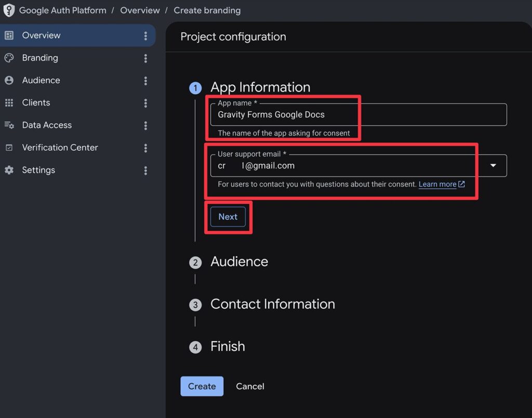Click the Branding palette icon
The height and width of the screenshot is (418, 532).
(9, 58)
